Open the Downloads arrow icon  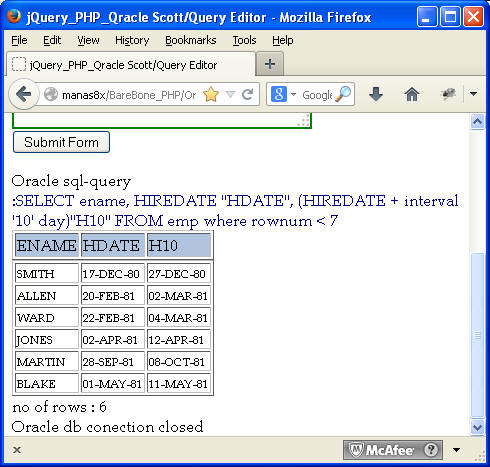[376, 94]
